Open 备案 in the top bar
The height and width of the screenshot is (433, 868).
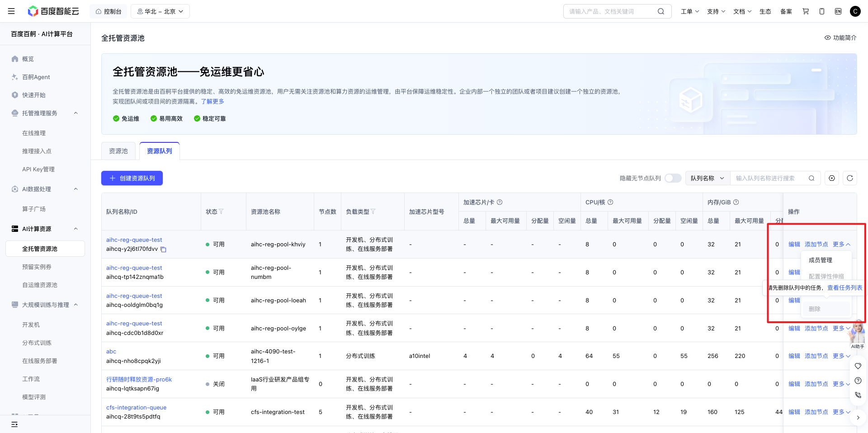pyautogui.click(x=786, y=11)
